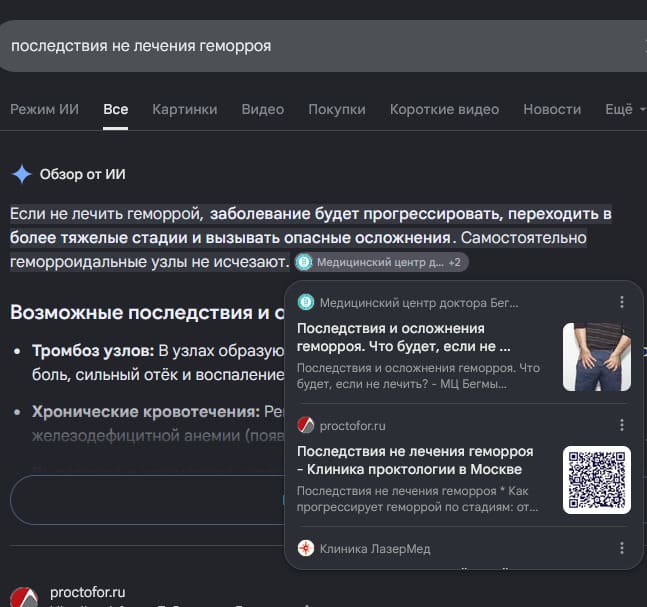Open the Видео tab

tap(262, 109)
